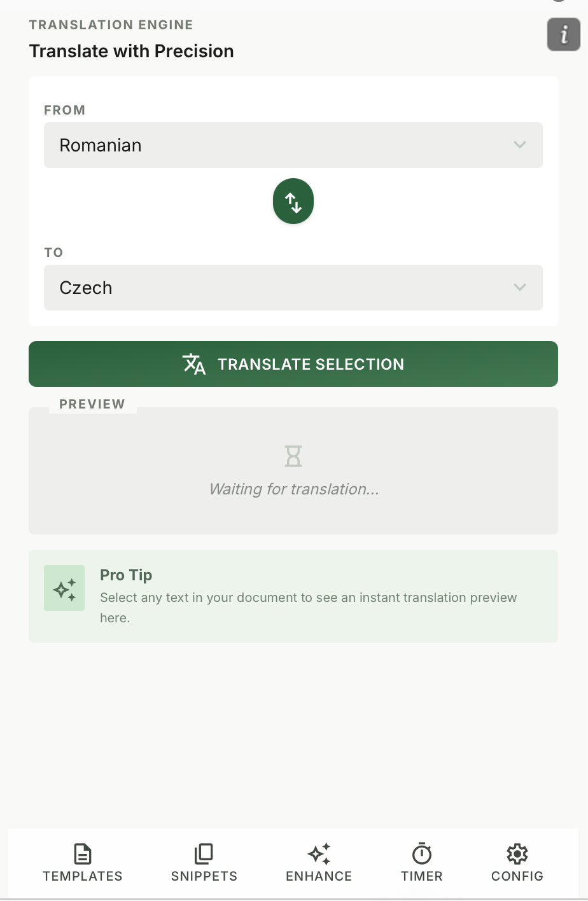This screenshot has height=901, width=588.
Task: Open the Config settings gear
Action: pyautogui.click(x=517, y=862)
